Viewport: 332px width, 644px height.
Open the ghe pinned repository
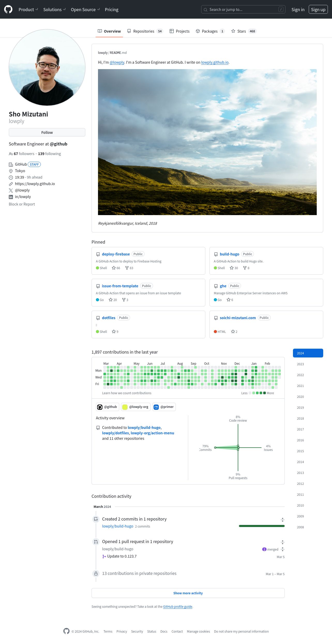click(223, 286)
